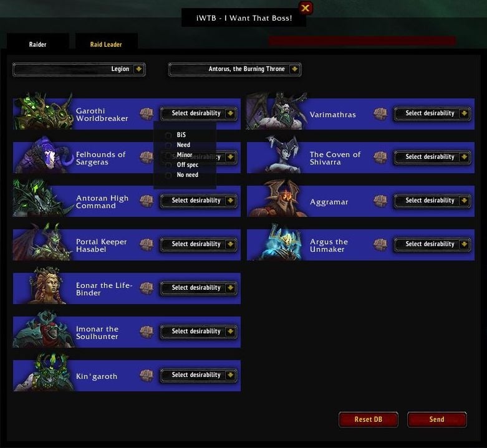Screen dimensions: 487x448
Task: Select the BiS radio option
Action: tap(168, 135)
